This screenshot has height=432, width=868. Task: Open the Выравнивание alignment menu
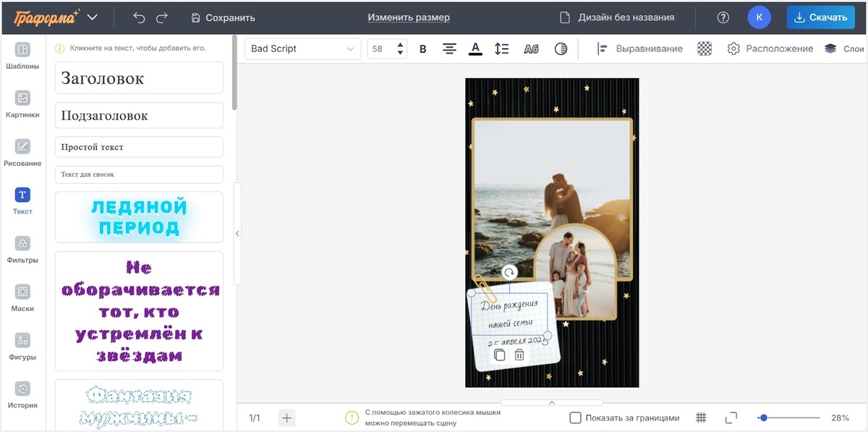(x=640, y=48)
